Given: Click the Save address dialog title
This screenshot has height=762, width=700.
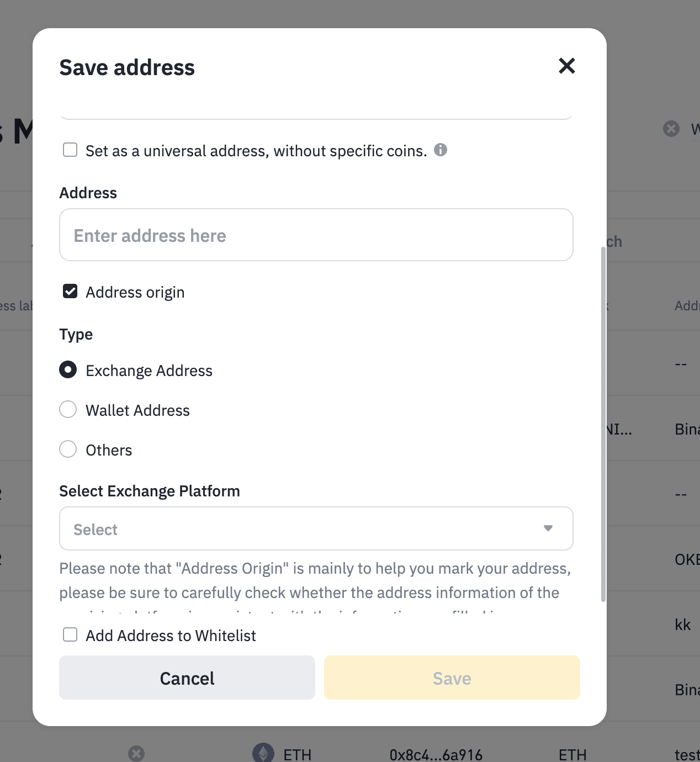Looking at the screenshot, I should click(x=127, y=68).
